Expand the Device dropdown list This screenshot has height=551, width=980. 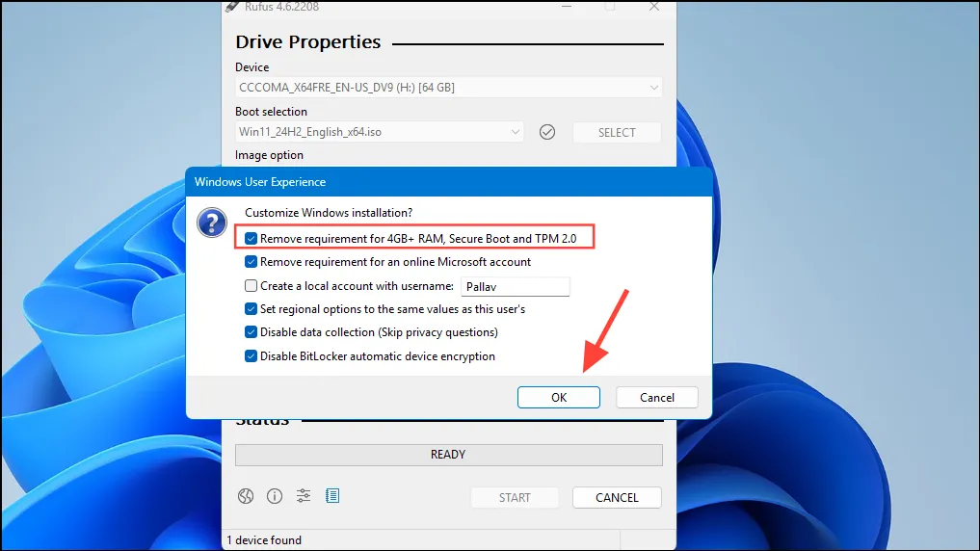448,88
